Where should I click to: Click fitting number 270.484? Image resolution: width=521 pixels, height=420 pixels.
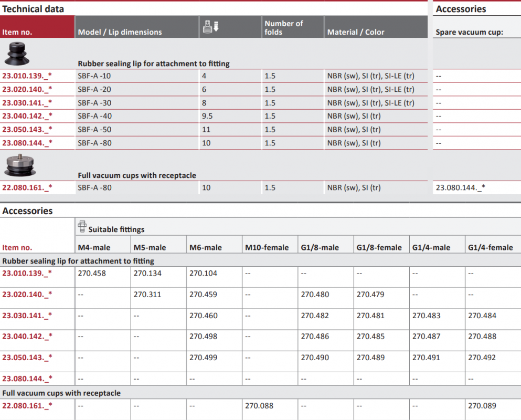point(482,316)
